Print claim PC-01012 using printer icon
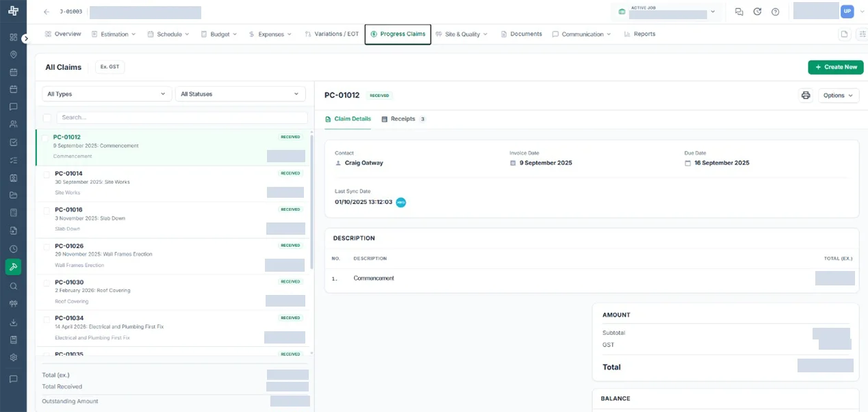The image size is (868, 412). [806, 95]
